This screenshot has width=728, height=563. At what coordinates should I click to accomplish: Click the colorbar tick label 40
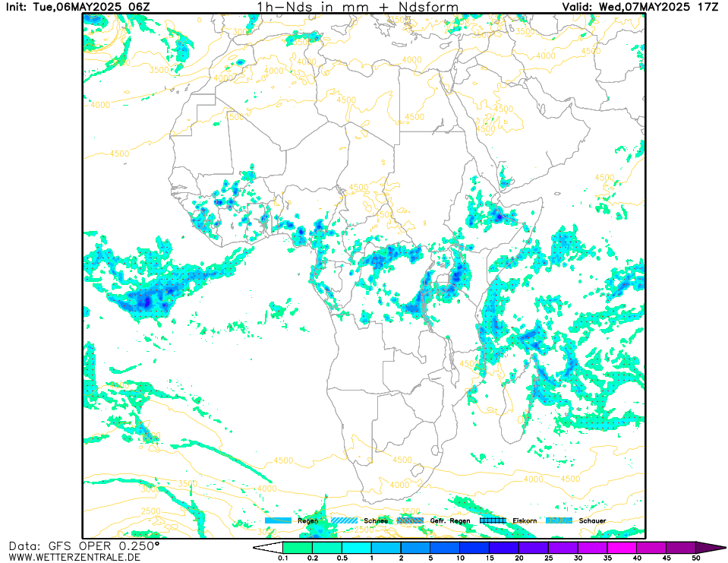(x=637, y=558)
